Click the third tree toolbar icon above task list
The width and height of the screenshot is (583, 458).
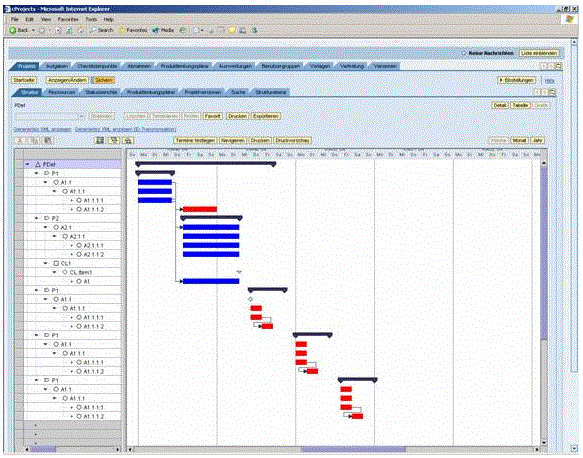click(48, 141)
